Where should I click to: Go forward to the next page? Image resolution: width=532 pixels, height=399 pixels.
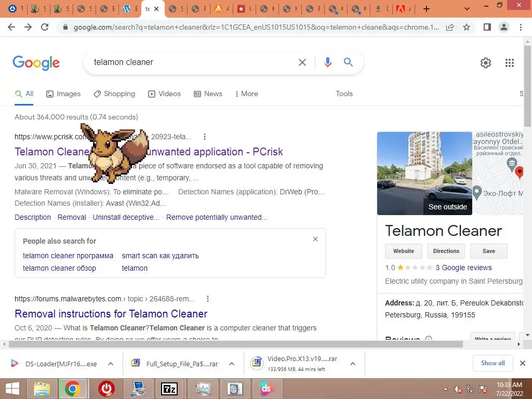pyautogui.click(x=28, y=27)
